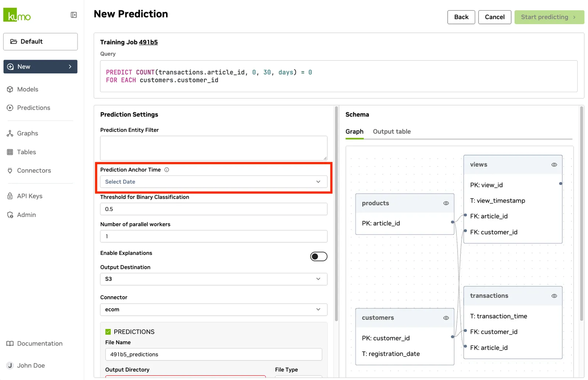Click the folder icon on Default button
The width and height of the screenshot is (588, 380).
click(x=14, y=41)
